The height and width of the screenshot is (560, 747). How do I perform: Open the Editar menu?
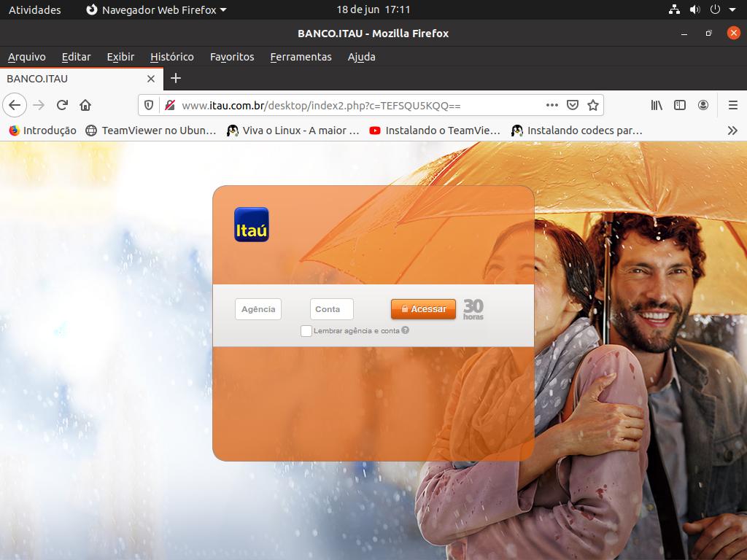(76, 57)
